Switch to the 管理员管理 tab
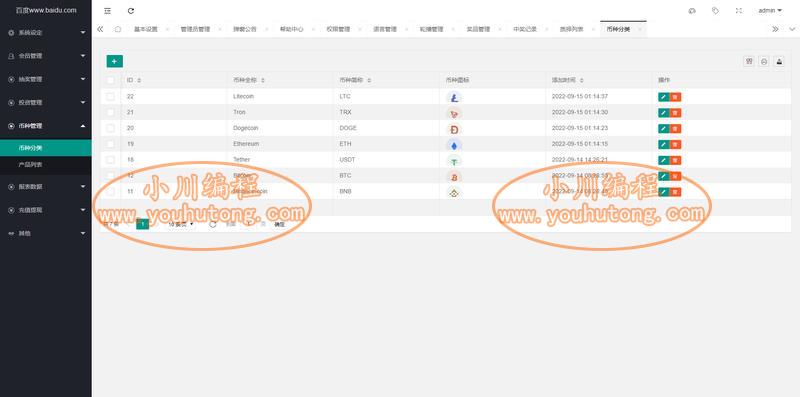The width and height of the screenshot is (800, 397). (195, 29)
